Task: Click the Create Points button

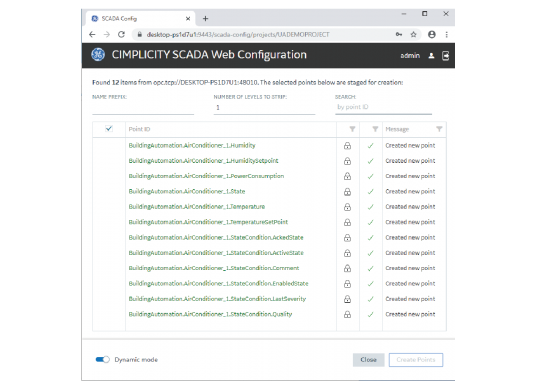Action: click(x=416, y=360)
